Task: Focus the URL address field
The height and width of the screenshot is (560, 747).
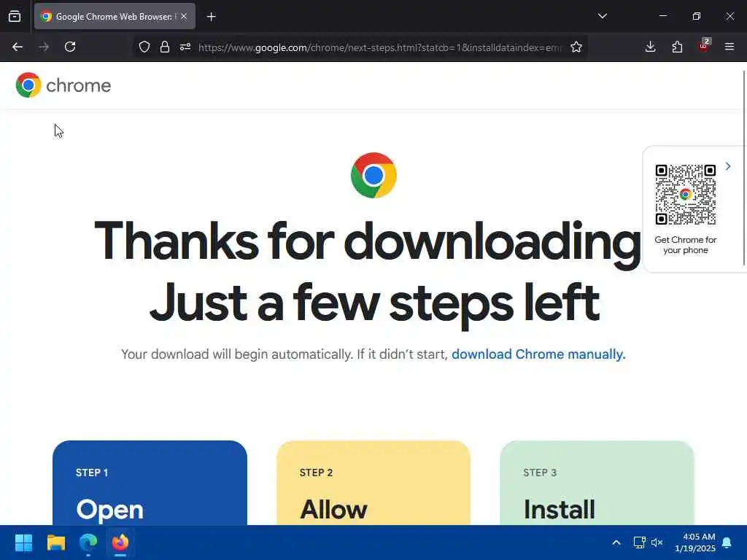Action: pyautogui.click(x=379, y=47)
